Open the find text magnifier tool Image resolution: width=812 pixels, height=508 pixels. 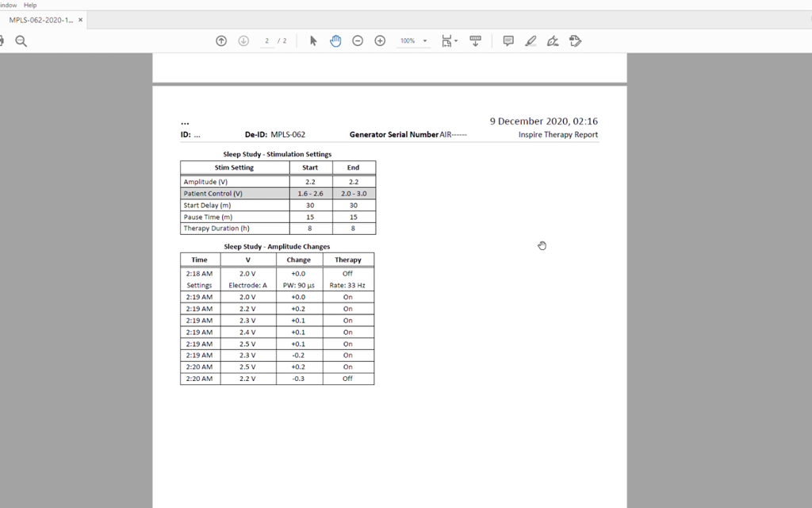click(21, 41)
